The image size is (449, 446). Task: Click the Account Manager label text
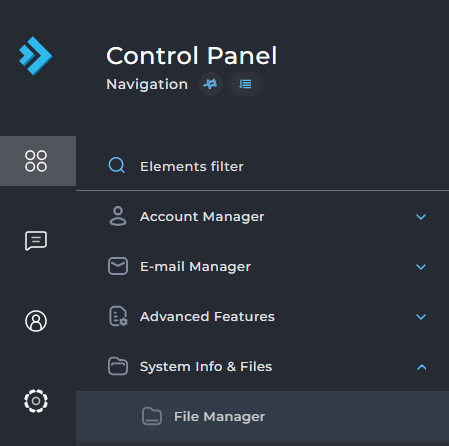pyautogui.click(x=202, y=217)
